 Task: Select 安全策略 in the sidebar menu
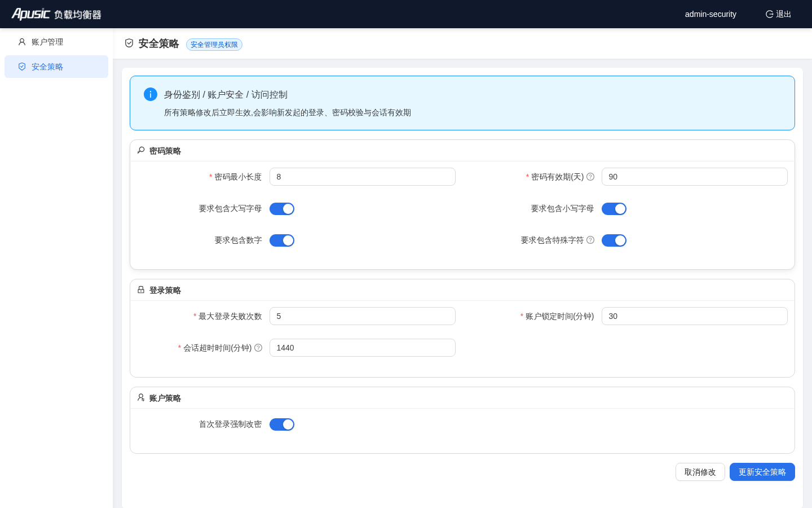point(56,67)
